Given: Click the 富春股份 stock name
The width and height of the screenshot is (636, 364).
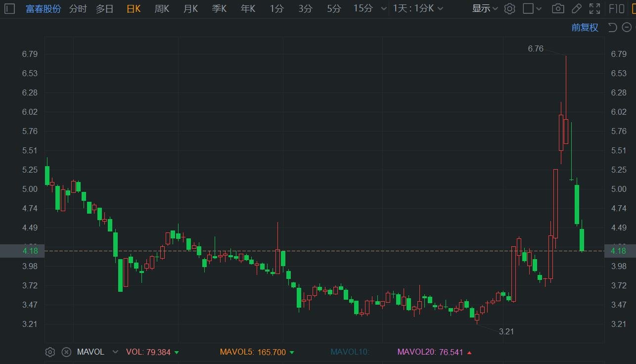Looking at the screenshot, I should click(44, 8).
